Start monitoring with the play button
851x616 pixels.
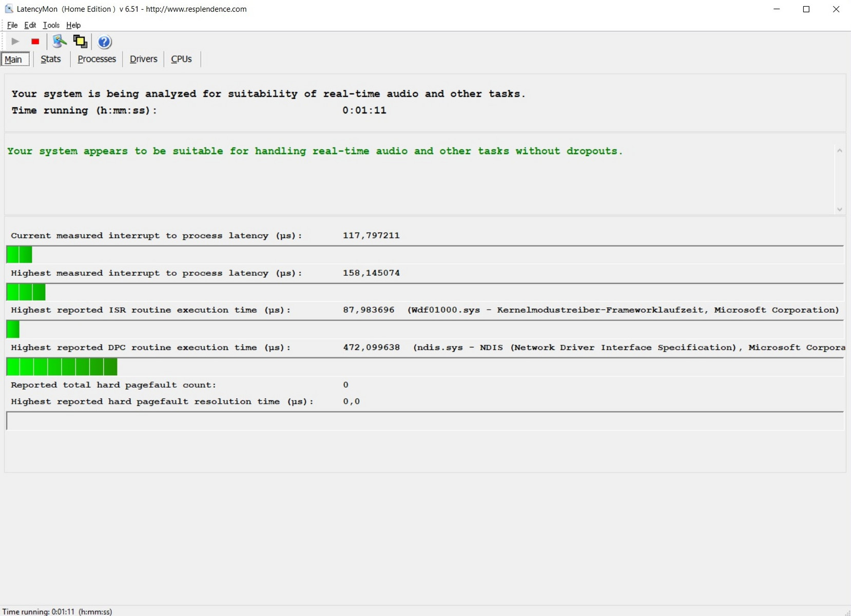[x=15, y=42]
